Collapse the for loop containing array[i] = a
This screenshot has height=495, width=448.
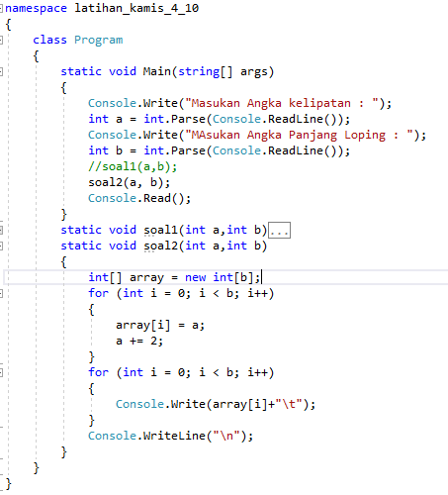tap(1, 293)
